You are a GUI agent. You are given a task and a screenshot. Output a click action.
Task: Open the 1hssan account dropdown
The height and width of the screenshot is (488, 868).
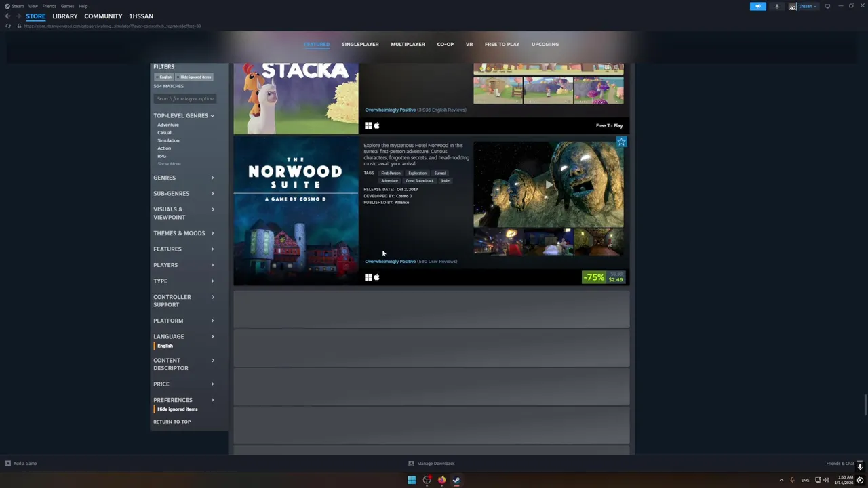[807, 6]
